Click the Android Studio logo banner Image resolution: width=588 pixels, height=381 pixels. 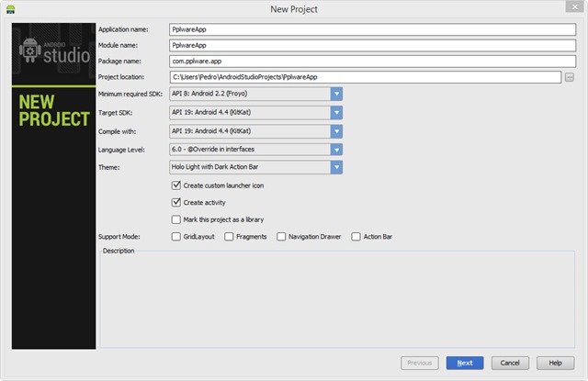[x=52, y=54]
